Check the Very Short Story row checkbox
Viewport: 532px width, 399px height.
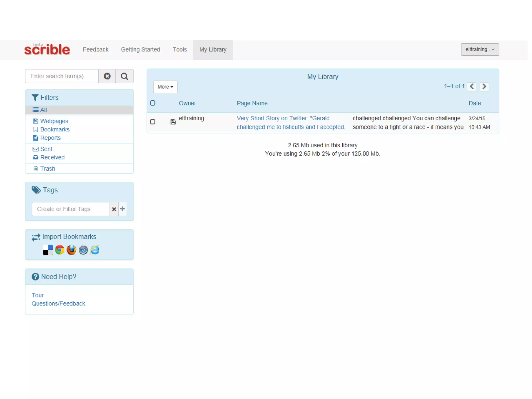point(153,122)
